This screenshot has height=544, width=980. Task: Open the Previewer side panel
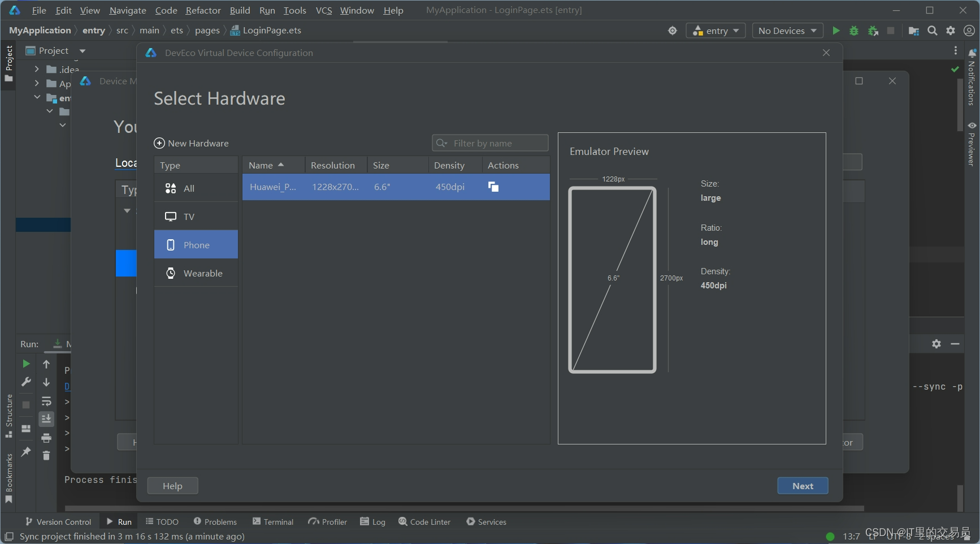(x=972, y=144)
